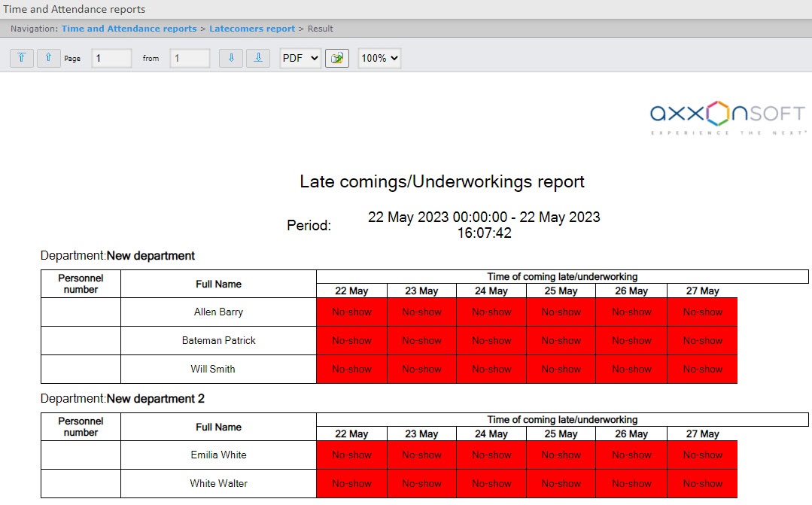
Task: Open the 100% zoom level dropdown
Action: pos(379,58)
